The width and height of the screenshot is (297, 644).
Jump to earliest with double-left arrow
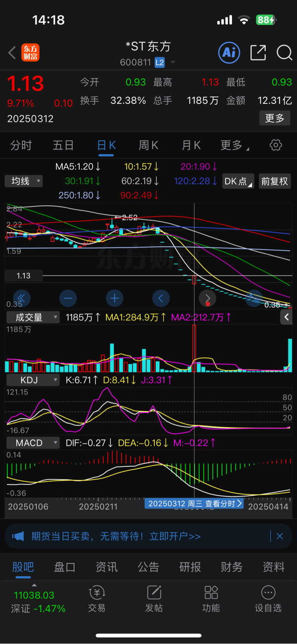(x=21, y=298)
